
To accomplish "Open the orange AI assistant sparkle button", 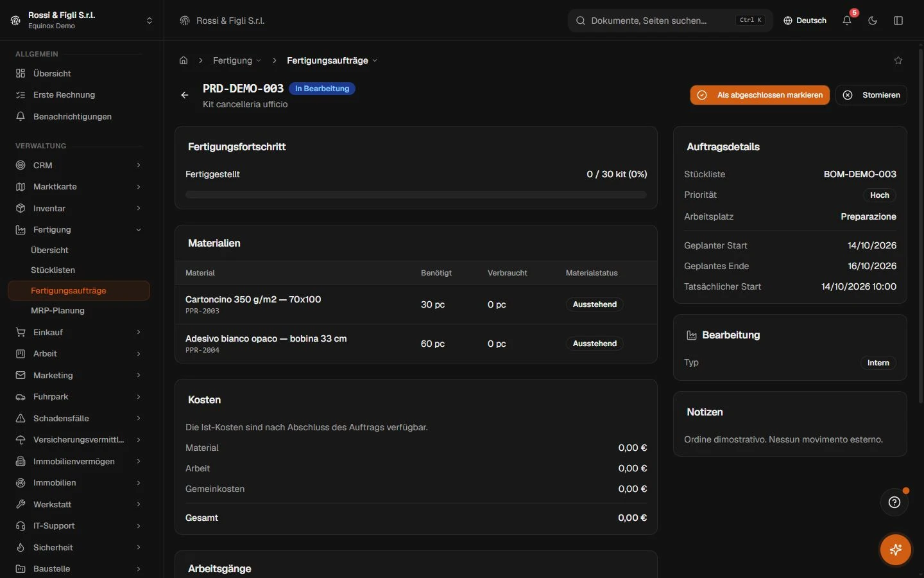I will [x=896, y=550].
